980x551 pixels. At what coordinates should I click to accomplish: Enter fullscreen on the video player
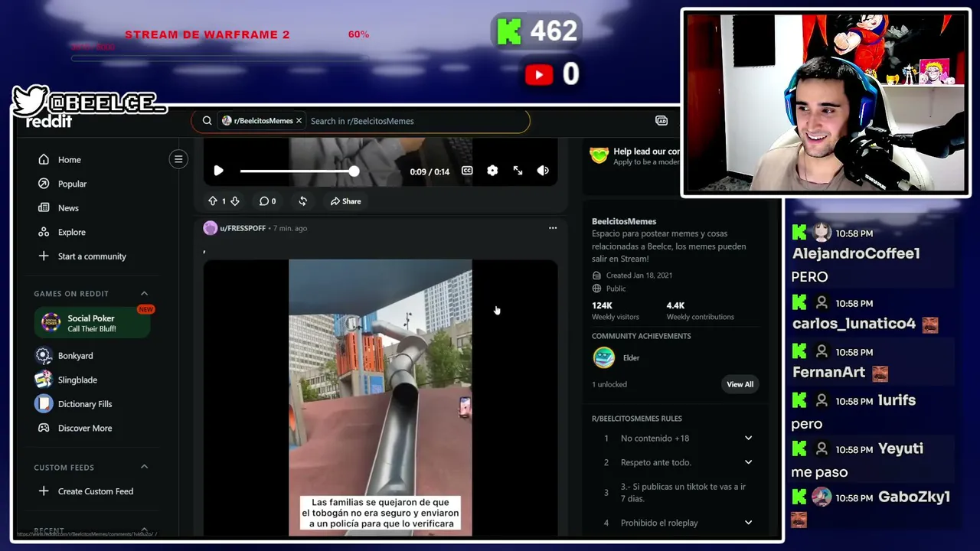518,171
